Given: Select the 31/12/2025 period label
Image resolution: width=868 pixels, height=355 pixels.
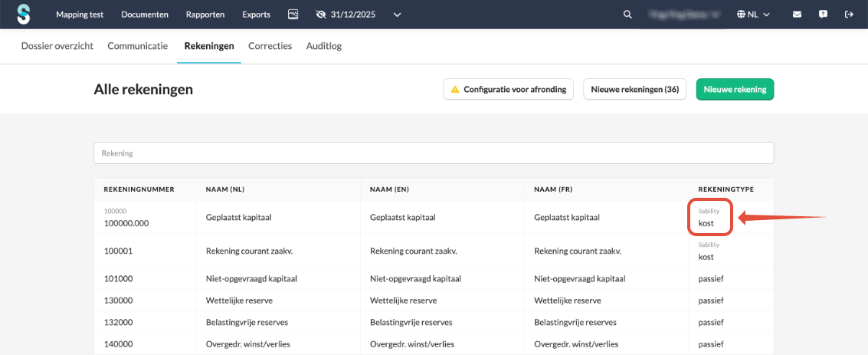Looking at the screenshot, I should point(352,15).
